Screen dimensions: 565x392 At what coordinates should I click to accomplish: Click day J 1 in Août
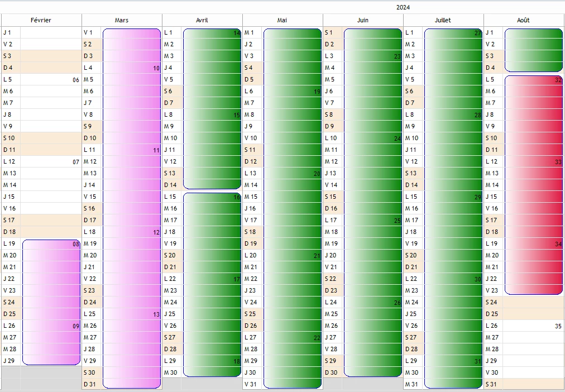489,33
